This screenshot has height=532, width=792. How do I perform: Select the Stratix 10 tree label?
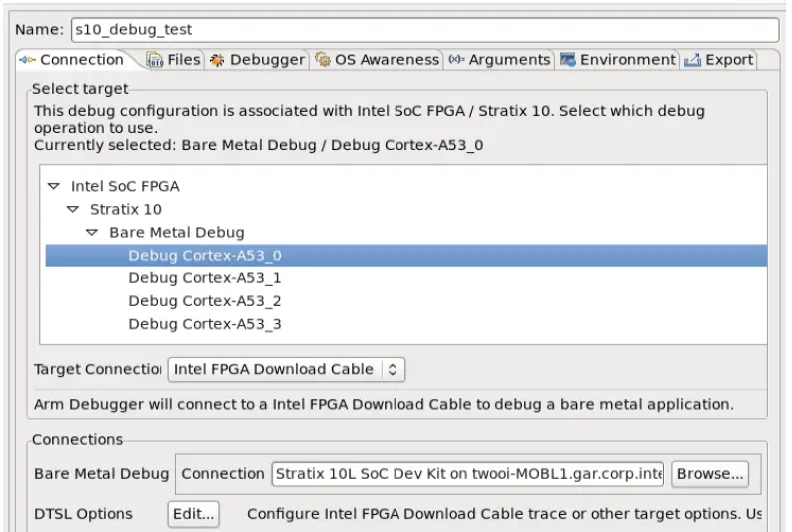[126, 209]
